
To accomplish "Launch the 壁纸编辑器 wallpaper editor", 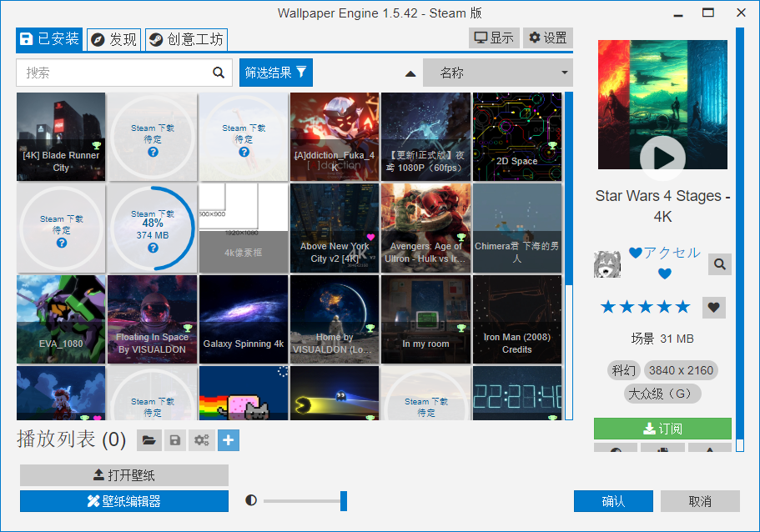I will point(124,501).
